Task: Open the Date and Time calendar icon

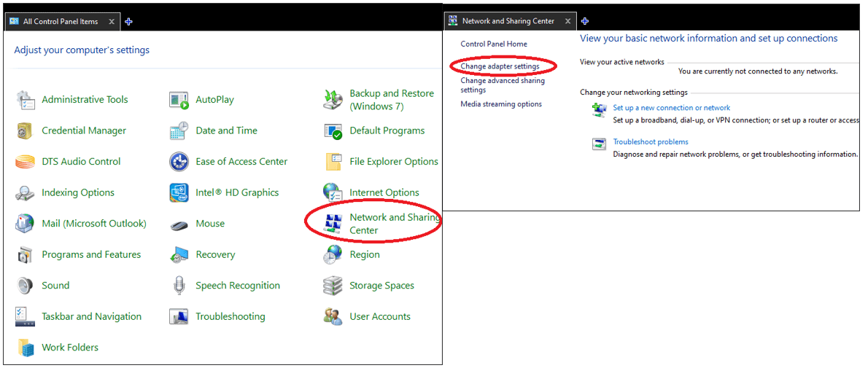Action: click(x=179, y=130)
